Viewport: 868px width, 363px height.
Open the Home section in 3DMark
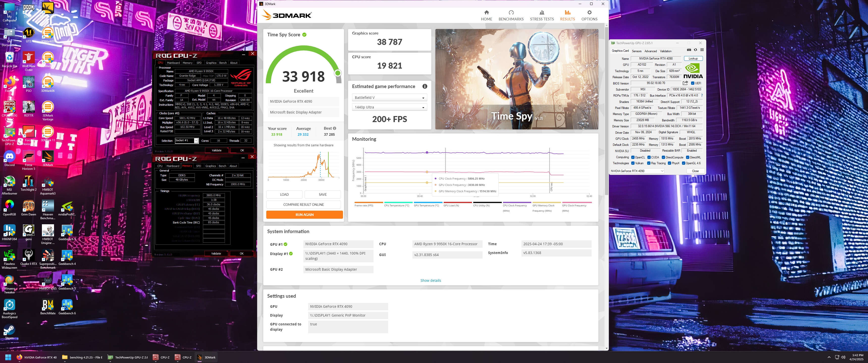tap(486, 15)
